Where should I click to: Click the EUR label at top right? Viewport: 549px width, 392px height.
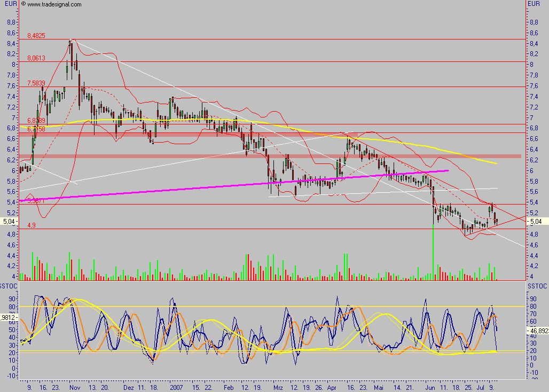535,4
